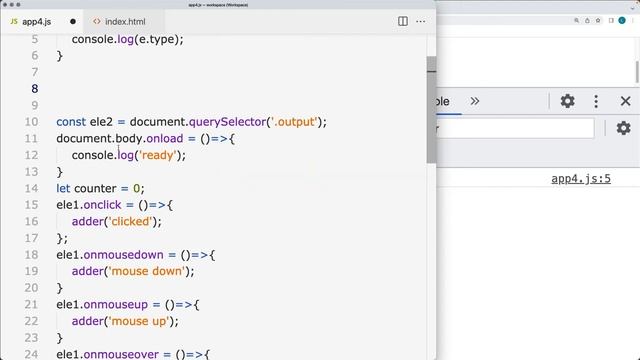Image resolution: width=640 pixels, height=360 pixels.
Task: Bookmark this page with the star icon
Action: [x=598, y=20]
